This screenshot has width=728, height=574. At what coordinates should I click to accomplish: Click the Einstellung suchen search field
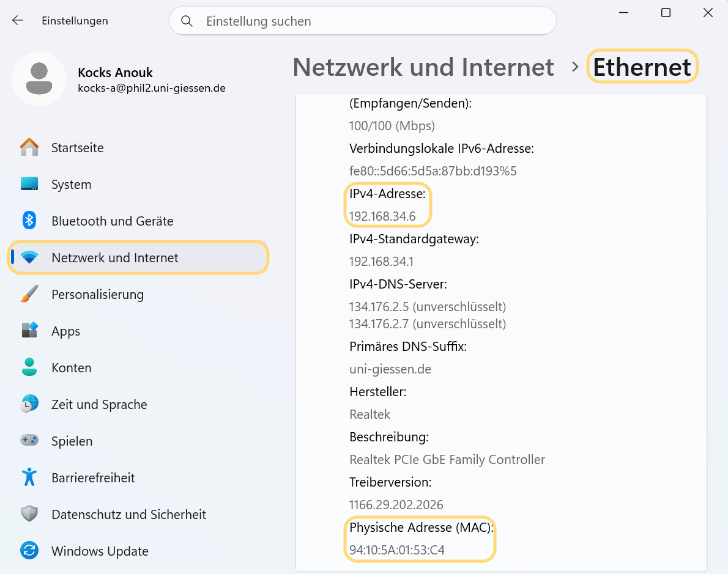point(363,21)
